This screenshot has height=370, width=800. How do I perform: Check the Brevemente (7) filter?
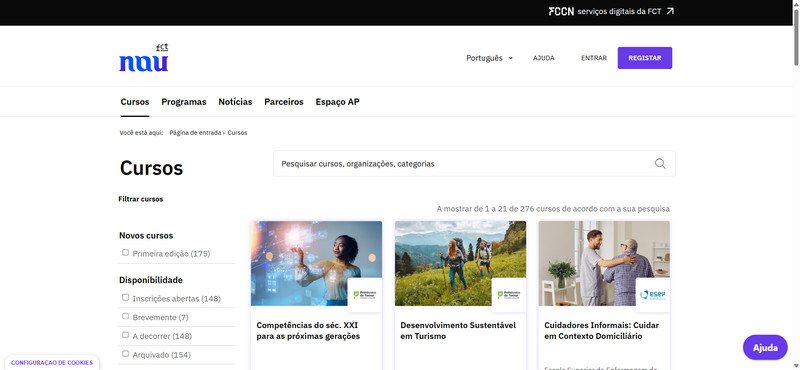pos(126,316)
